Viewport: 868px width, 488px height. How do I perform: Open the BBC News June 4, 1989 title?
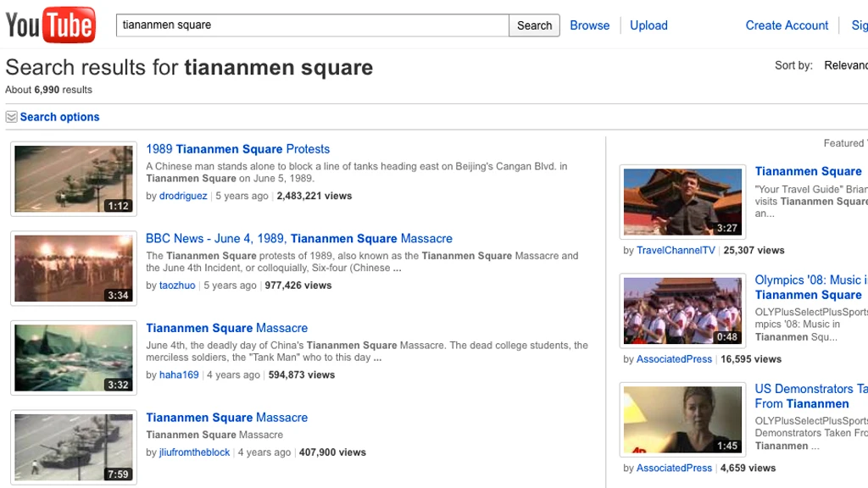tap(299, 238)
